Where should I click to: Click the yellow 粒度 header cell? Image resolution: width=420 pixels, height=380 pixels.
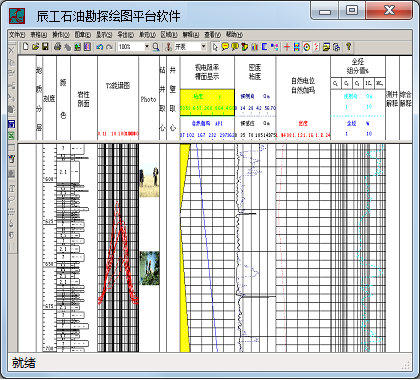(x=207, y=102)
